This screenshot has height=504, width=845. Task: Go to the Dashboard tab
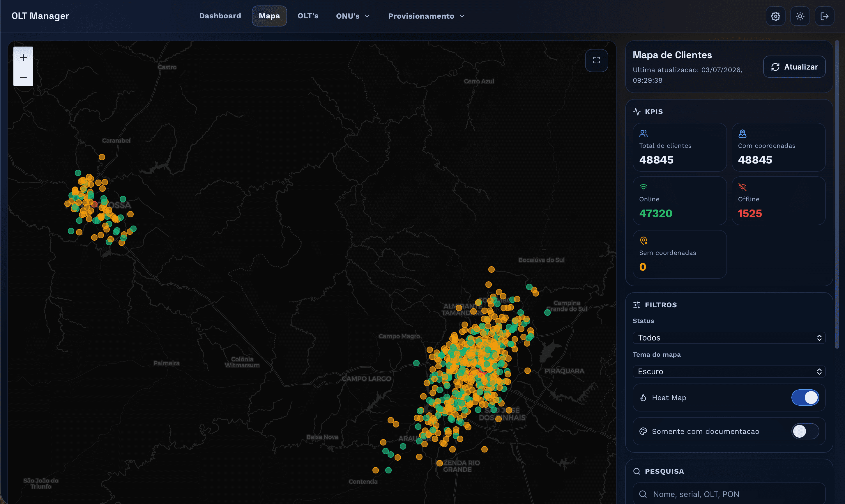point(220,16)
